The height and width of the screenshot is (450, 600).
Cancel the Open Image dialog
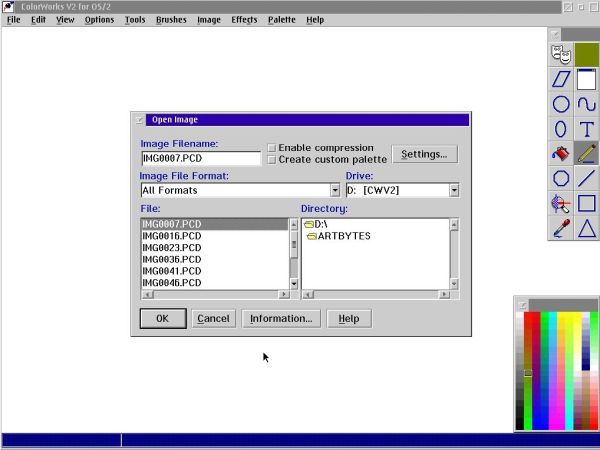click(214, 318)
